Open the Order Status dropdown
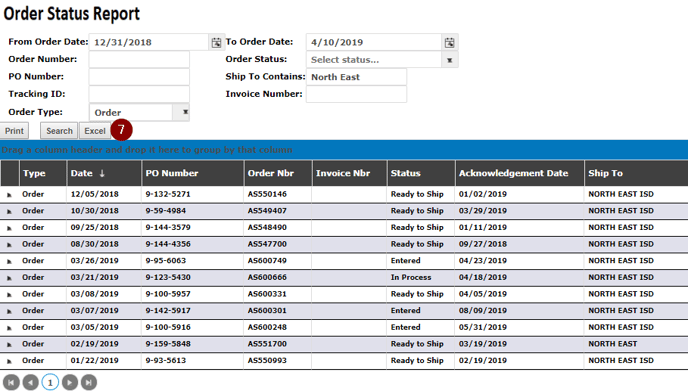 click(x=449, y=60)
